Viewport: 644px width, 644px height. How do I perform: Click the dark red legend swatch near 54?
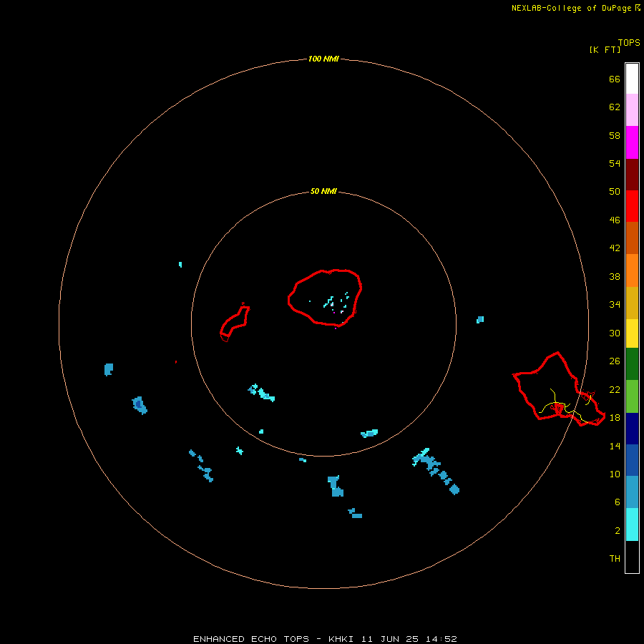tap(632, 175)
